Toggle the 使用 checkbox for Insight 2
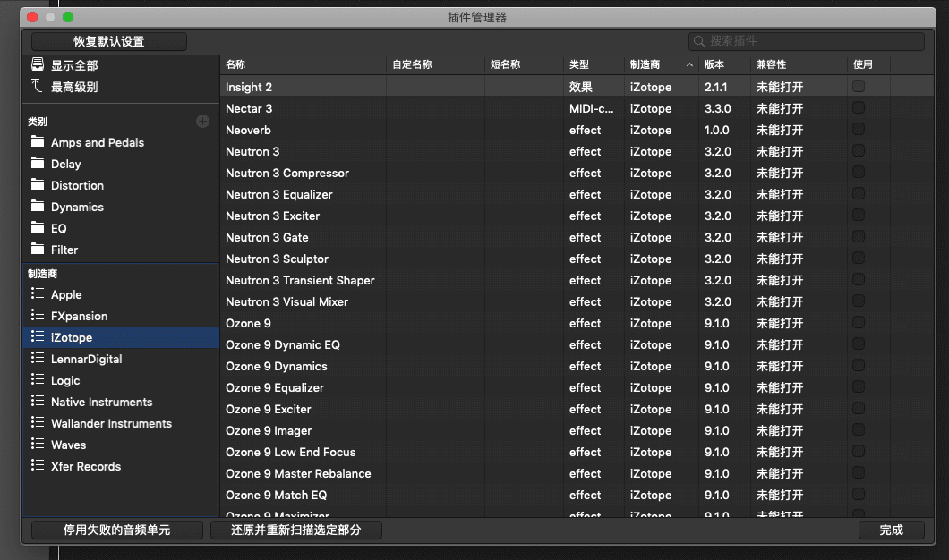Screen dimensions: 949x560 [x=859, y=87]
